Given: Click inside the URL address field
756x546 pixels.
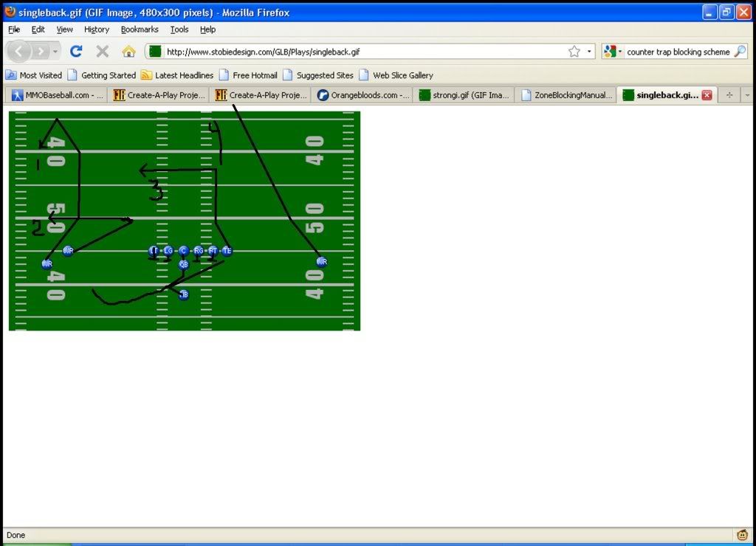Looking at the screenshot, I should 362,52.
